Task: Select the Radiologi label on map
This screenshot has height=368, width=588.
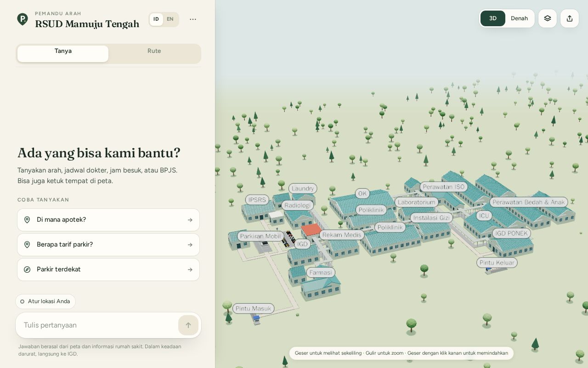Action: pos(298,205)
